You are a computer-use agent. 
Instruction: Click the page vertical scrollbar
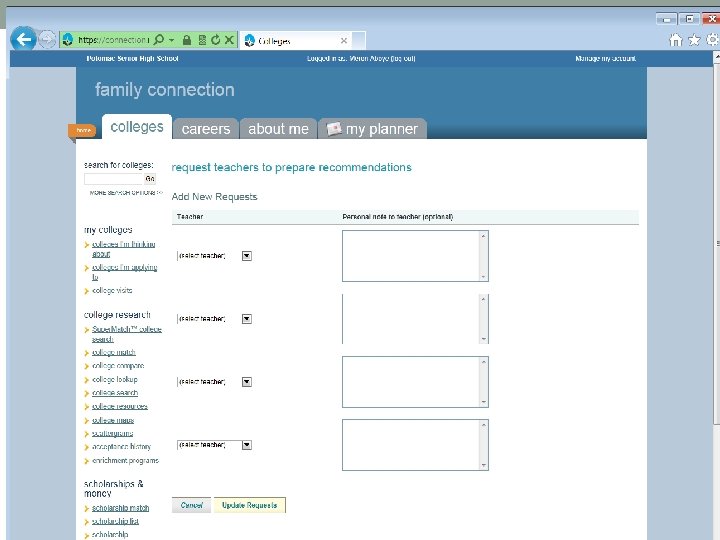pos(716,245)
